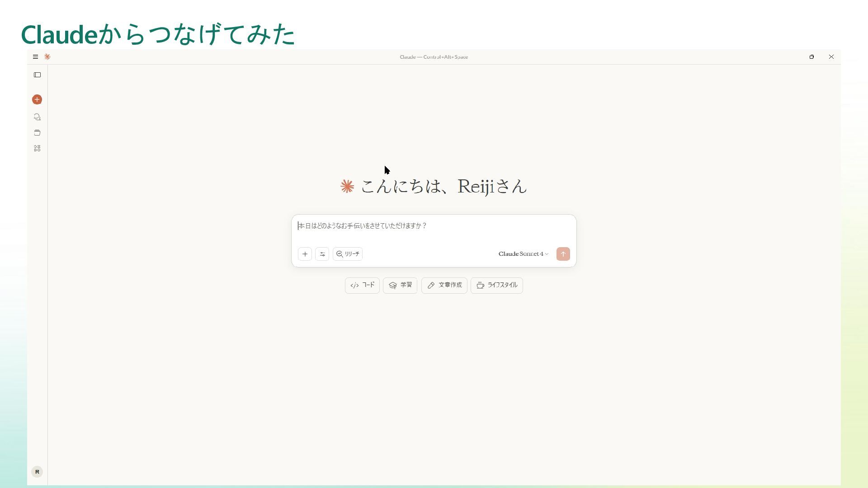Click the attach plus button in message box

coord(305,254)
